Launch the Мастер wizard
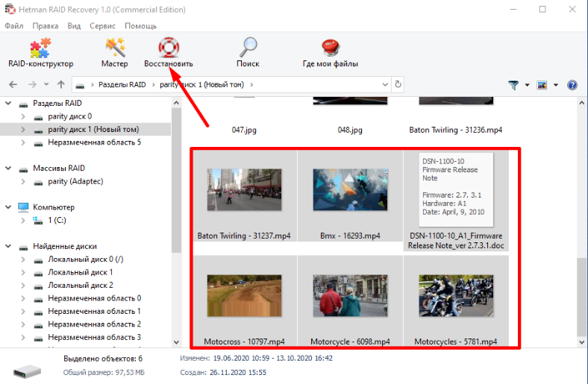 click(114, 53)
